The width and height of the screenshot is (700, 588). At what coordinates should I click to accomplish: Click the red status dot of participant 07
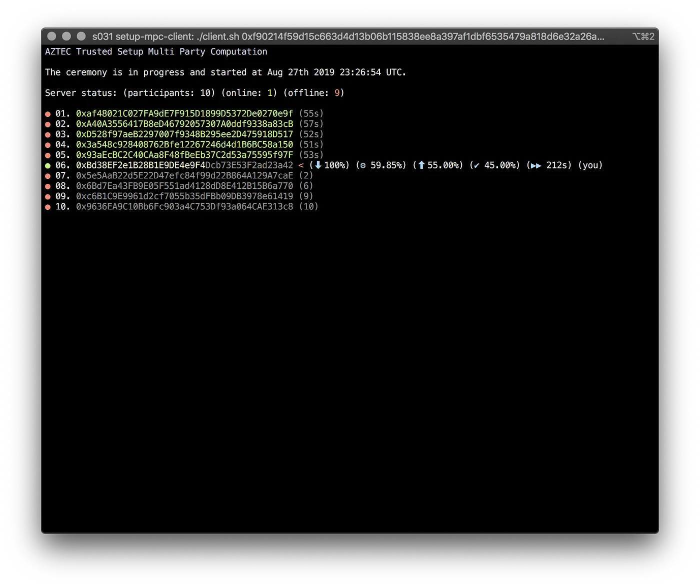tap(48, 176)
